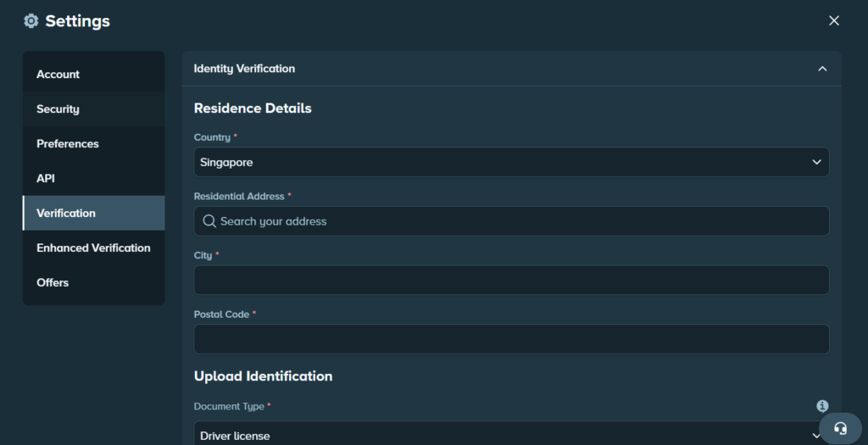The image size is (868, 445).
Task: Click the Upload Identification heading
Action: (x=263, y=376)
